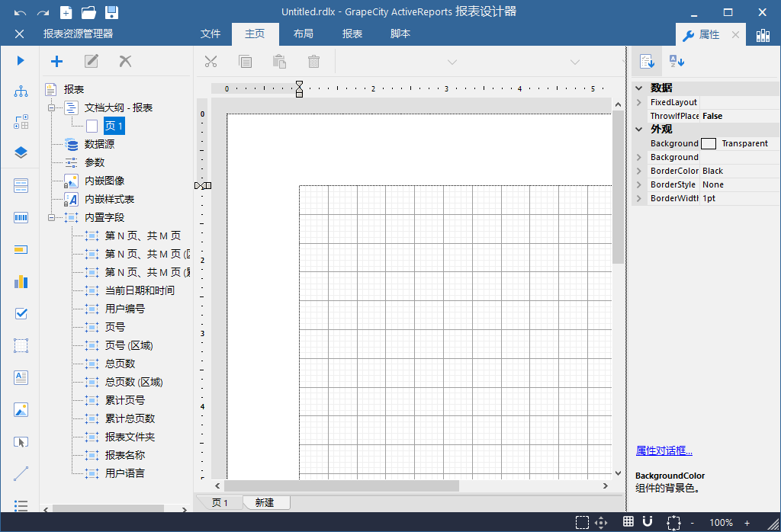The width and height of the screenshot is (781, 532).
Task: Open a report with folder icon
Action: tap(88, 12)
